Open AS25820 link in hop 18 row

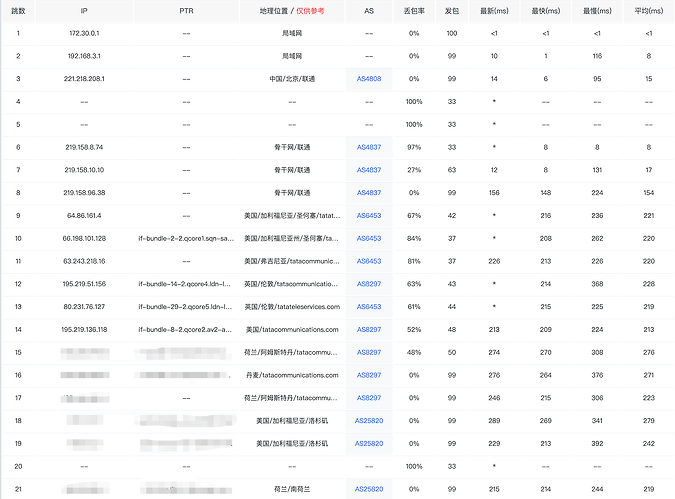click(369, 421)
